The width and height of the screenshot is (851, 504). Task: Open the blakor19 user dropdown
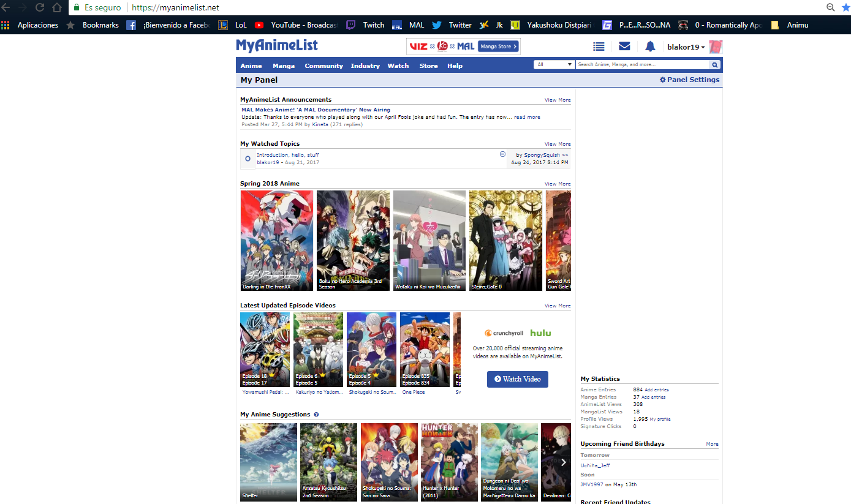coord(686,47)
